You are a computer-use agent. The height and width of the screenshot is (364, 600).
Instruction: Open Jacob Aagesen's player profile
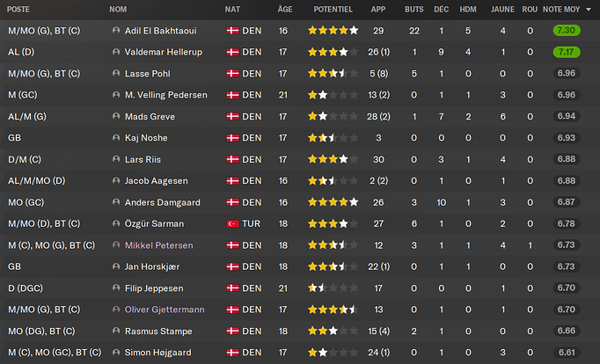[156, 180]
